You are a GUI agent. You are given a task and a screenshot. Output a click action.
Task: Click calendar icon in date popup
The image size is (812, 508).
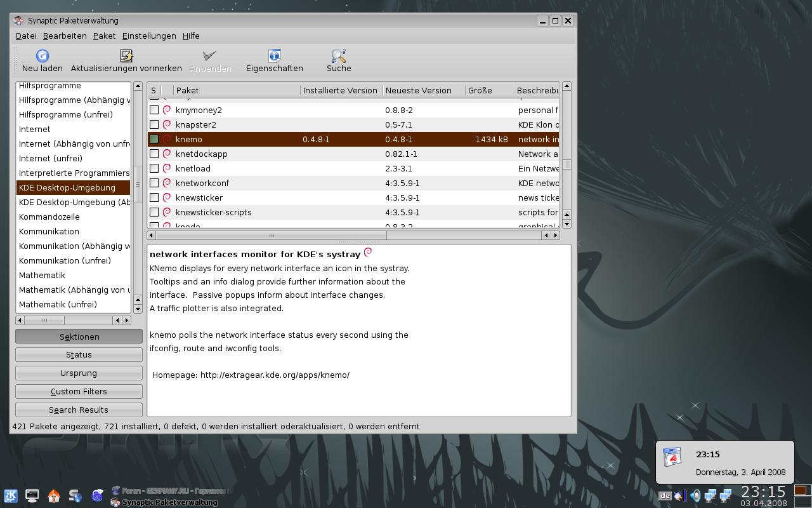pos(672,457)
